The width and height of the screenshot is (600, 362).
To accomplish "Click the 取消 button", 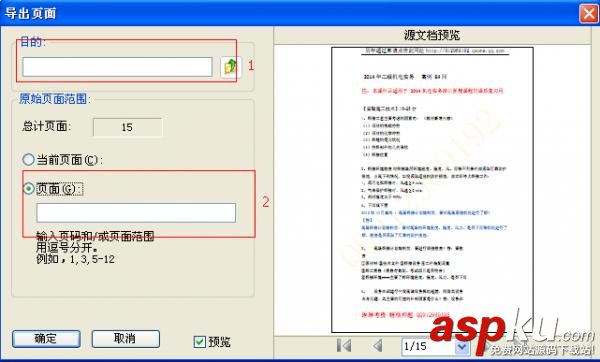I will [126, 339].
